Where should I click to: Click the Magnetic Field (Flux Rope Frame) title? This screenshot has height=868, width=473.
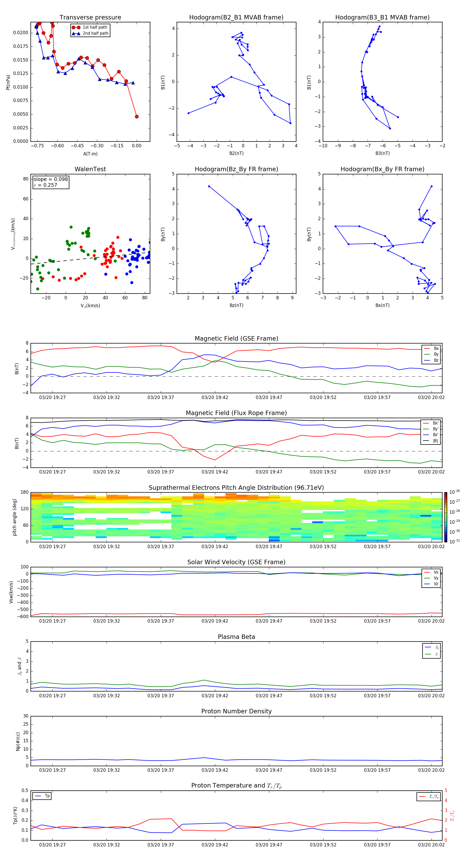point(236,413)
